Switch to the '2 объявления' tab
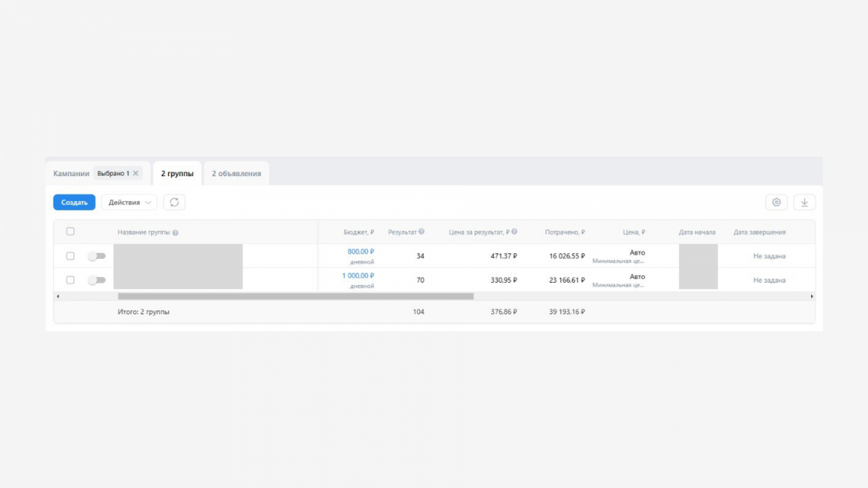The image size is (868, 488). 237,174
